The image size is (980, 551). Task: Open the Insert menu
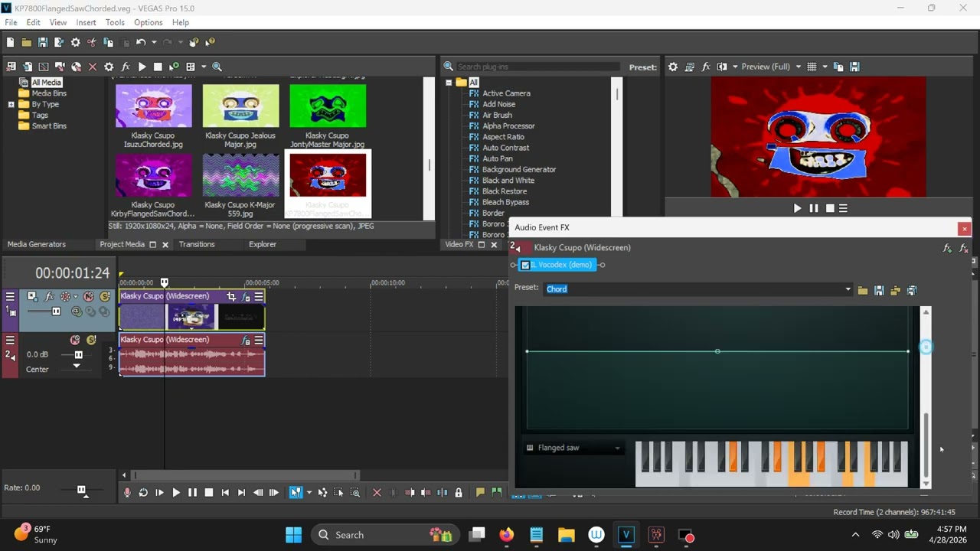click(86, 22)
